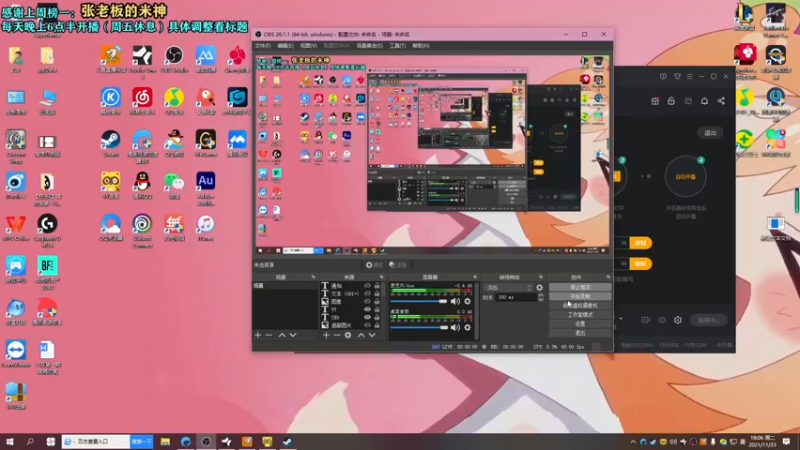Image resolution: width=800 pixels, height=450 pixels.
Task: Open the Tools menu in OBS
Action: (397, 46)
